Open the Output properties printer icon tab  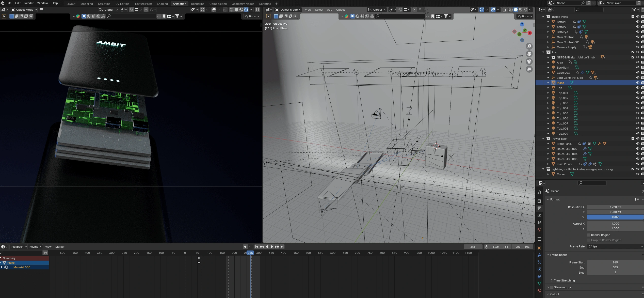coord(539,208)
